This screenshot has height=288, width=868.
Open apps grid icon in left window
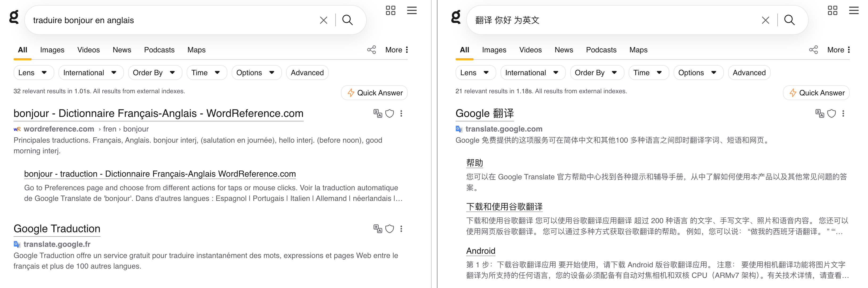tap(391, 10)
